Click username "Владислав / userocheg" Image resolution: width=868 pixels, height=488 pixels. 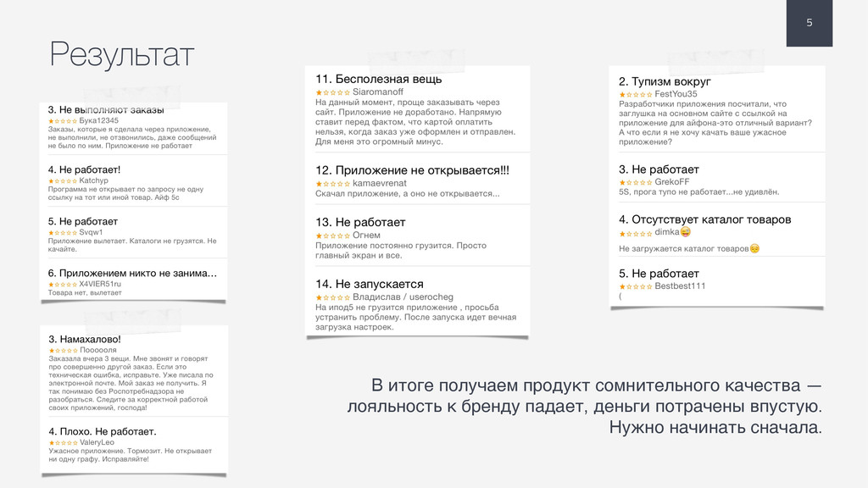tap(403, 297)
